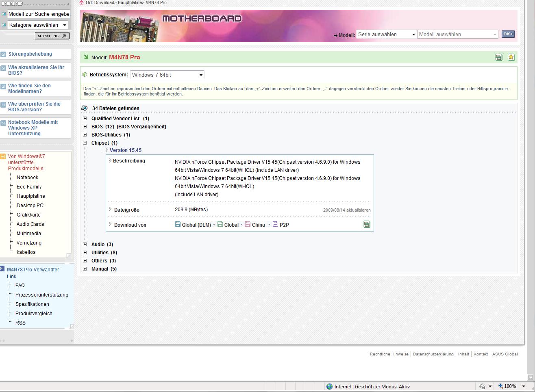Select Notebook in Windows 7 product list
The height and width of the screenshot is (392, 535).
tap(27, 178)
